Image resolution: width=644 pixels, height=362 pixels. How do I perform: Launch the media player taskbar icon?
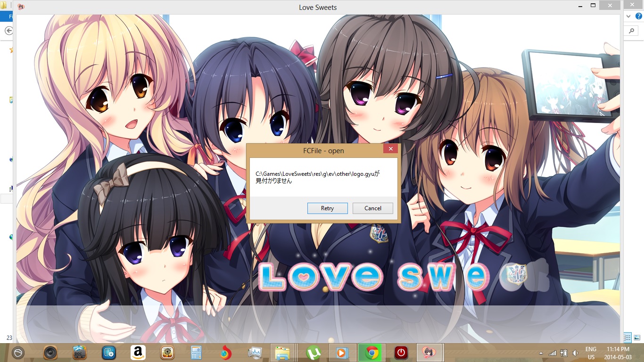[x=342, y=353]
